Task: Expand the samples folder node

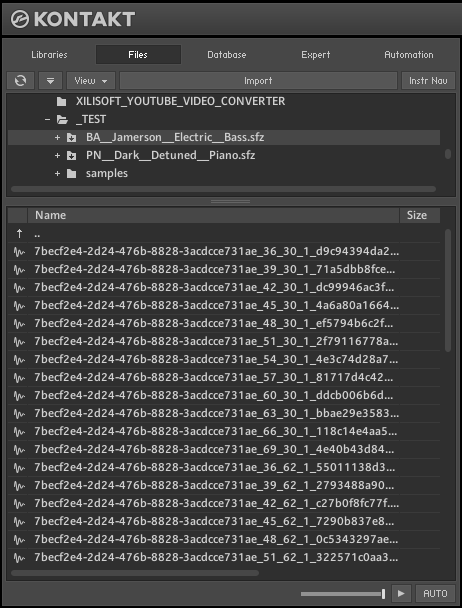Action: 57,173
